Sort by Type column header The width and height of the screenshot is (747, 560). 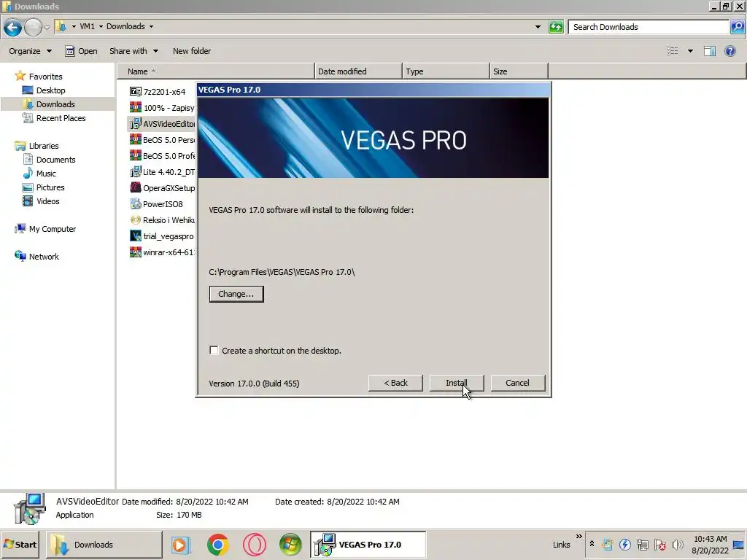coord(446,71)
